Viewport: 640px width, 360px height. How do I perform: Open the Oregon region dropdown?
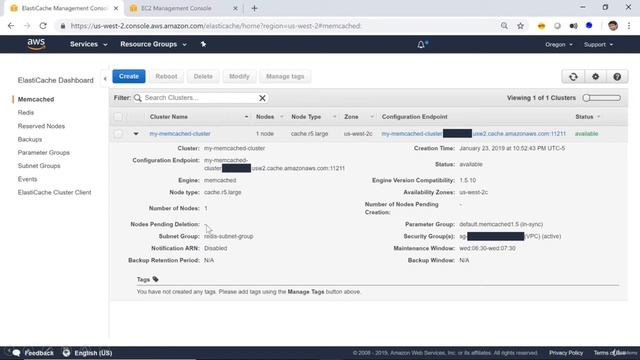pyautogui.click(x=559, y=44)
